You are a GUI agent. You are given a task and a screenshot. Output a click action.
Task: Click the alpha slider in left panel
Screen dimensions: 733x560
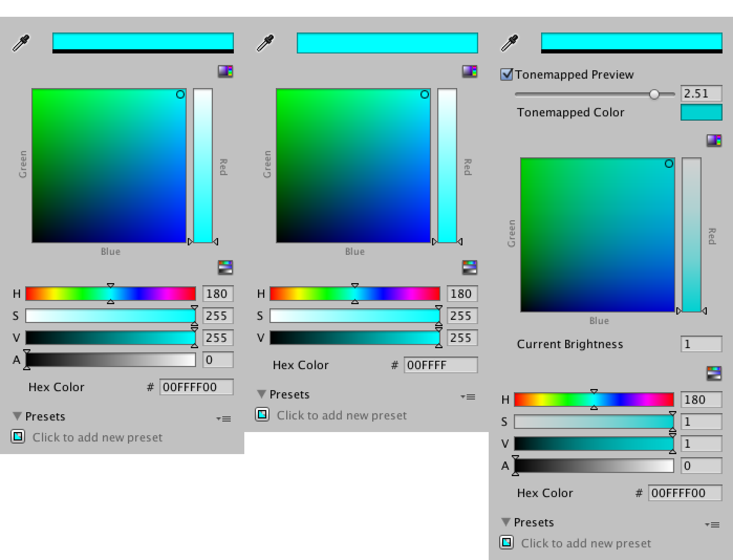pos(111,360)
